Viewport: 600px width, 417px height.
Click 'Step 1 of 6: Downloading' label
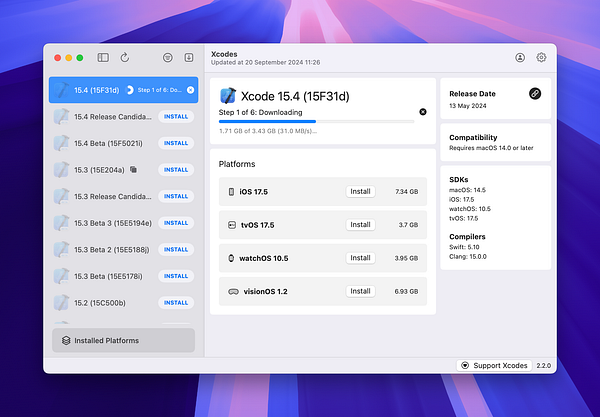point(260,112)
